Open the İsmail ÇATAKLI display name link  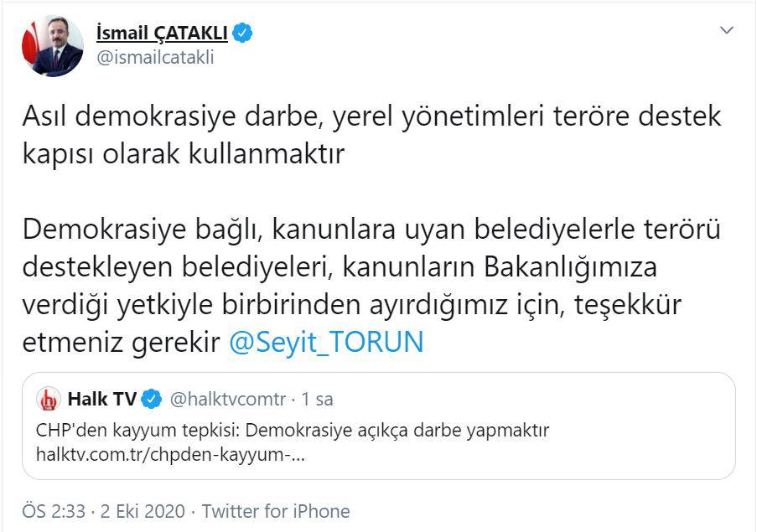click(x=163, y=33)
